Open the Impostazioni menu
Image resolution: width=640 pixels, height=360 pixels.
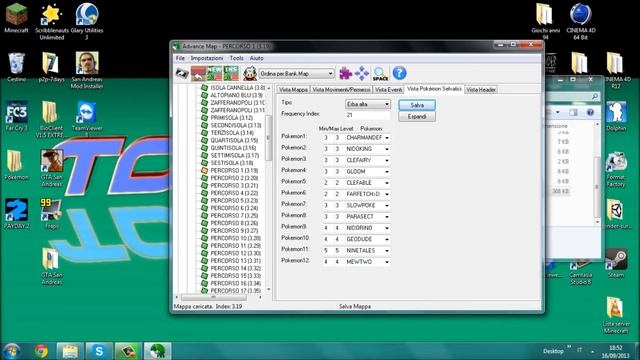[207, 58]
